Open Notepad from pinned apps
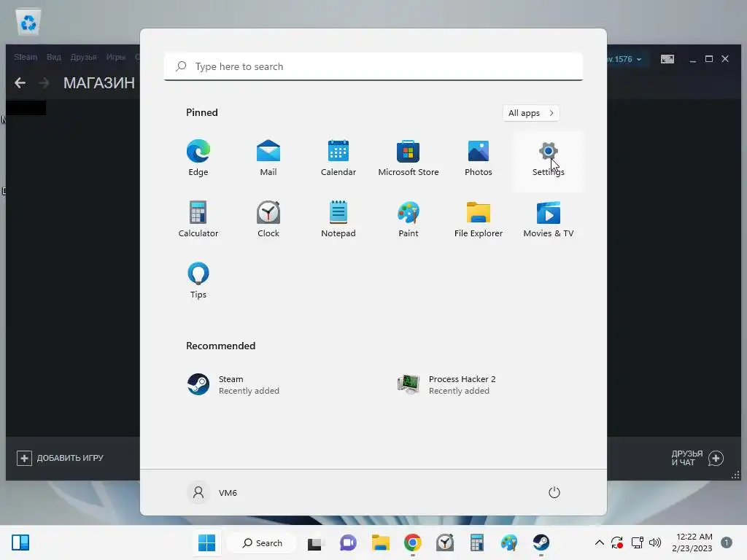The image size is (747, 560). click(x=338, y=219)
